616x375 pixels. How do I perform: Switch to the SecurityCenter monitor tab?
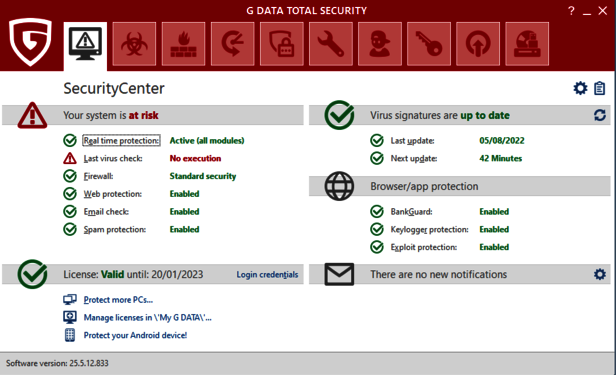(85, 45)
